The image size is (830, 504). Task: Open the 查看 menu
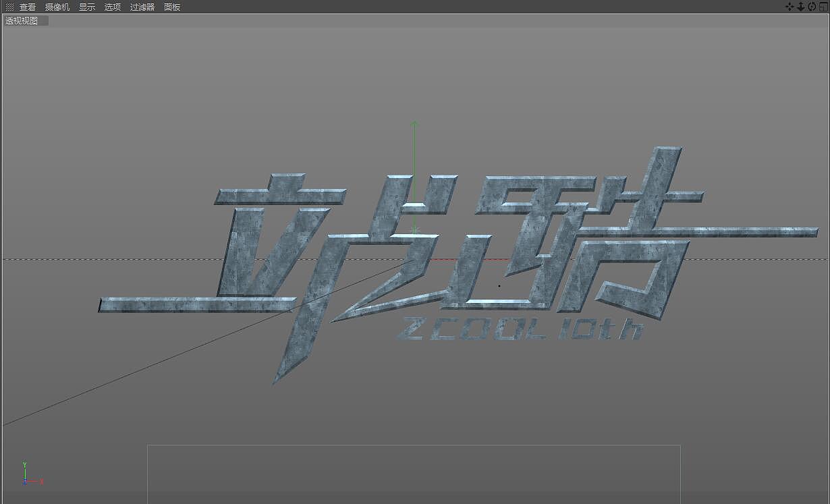point(27,7)
